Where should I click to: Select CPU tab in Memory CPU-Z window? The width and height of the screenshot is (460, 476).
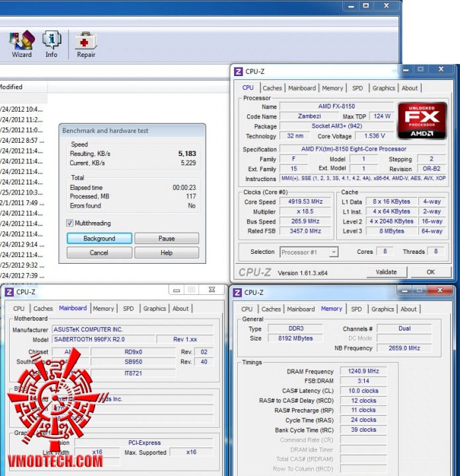pos(247,309)
